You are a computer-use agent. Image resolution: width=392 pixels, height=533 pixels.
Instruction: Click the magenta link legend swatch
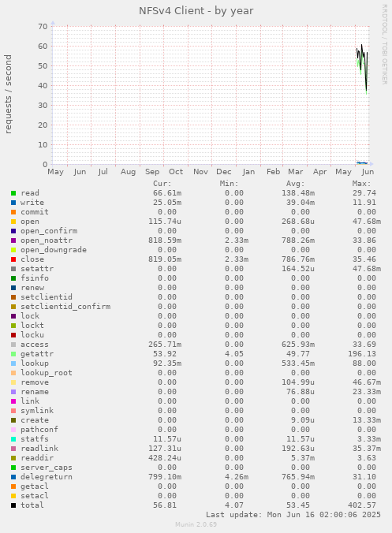(13, 401)
